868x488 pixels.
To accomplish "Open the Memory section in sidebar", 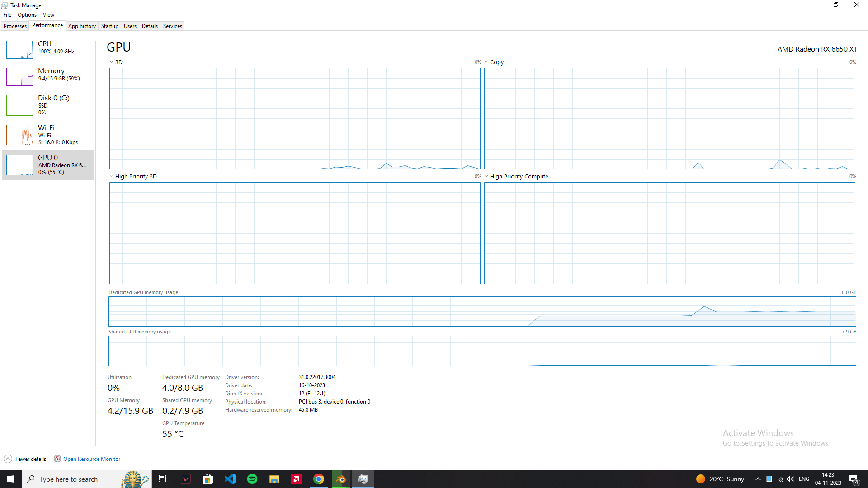I will click(48, 77).
